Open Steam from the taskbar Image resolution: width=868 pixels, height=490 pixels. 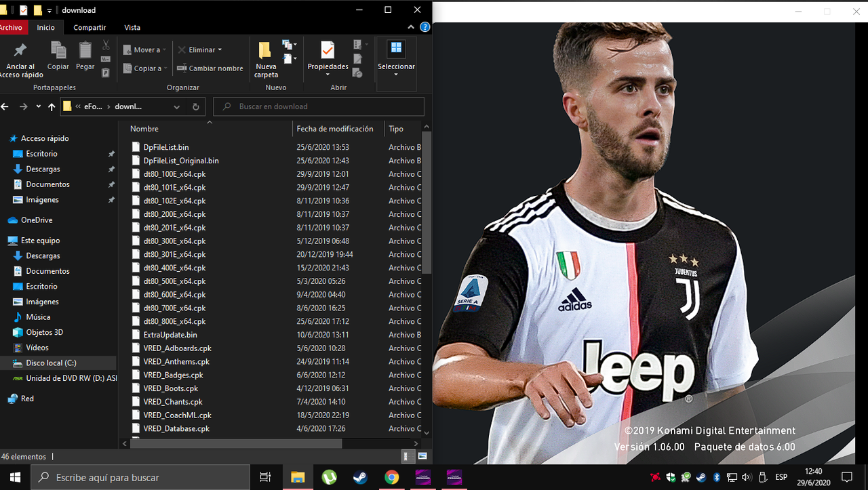[360, 477]
